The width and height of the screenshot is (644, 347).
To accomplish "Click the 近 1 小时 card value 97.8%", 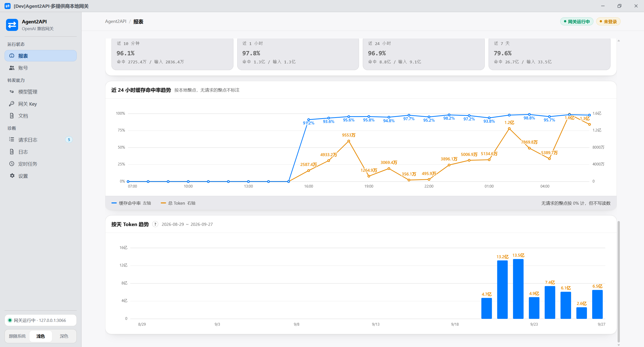I will 251,53.
